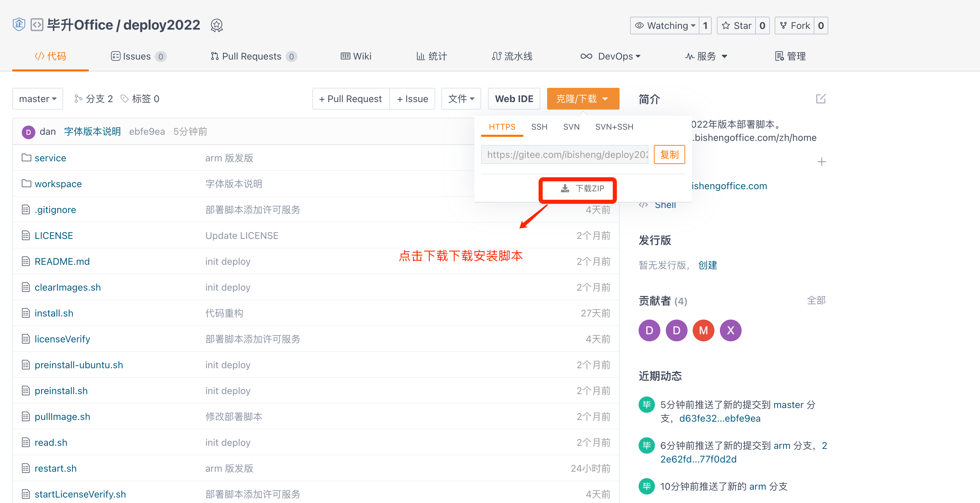Screen dimensions: 980x503
Task: Click the file icon beside .gitignore
Action: click(x=26, y=209)
